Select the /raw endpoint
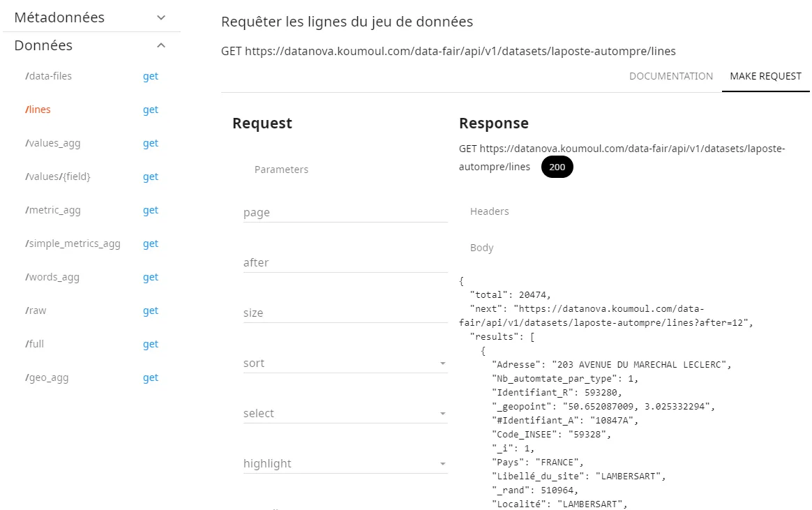The width and height of the screenshot is (812, 510). (36, 310)
